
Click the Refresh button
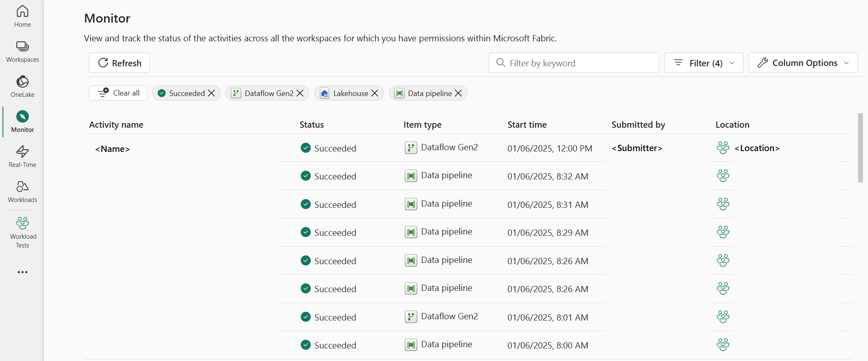119,63
